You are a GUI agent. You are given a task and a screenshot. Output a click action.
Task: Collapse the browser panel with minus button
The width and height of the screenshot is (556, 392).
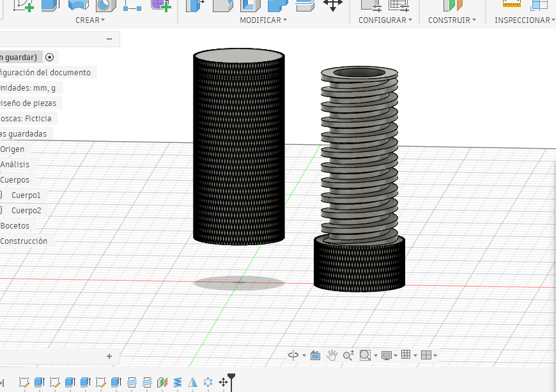tap(109, 40)
